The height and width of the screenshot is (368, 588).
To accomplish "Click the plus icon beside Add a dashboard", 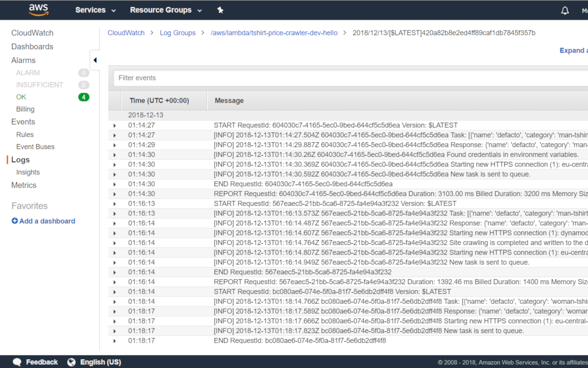I will coord(14,221).
